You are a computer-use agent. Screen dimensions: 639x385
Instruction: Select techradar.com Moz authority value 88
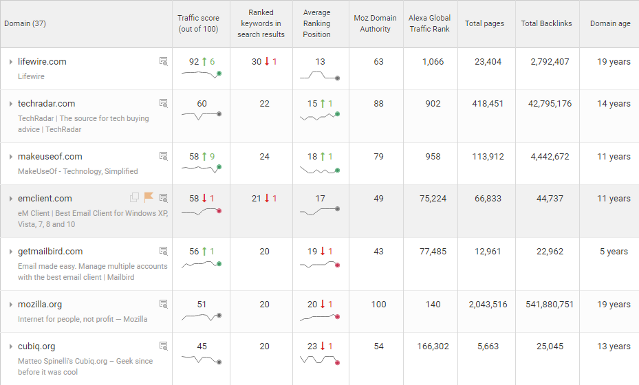[379, 103]
